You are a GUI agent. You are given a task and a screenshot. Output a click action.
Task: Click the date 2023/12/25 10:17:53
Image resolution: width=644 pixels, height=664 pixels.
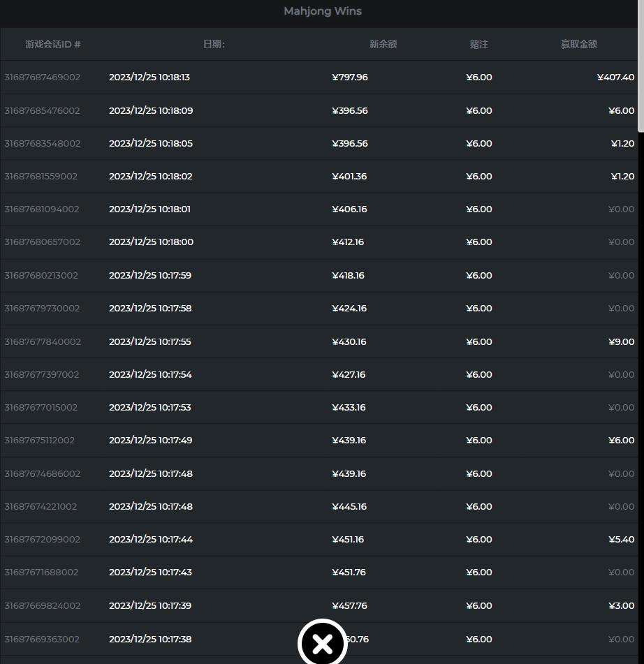click(150, 407)
